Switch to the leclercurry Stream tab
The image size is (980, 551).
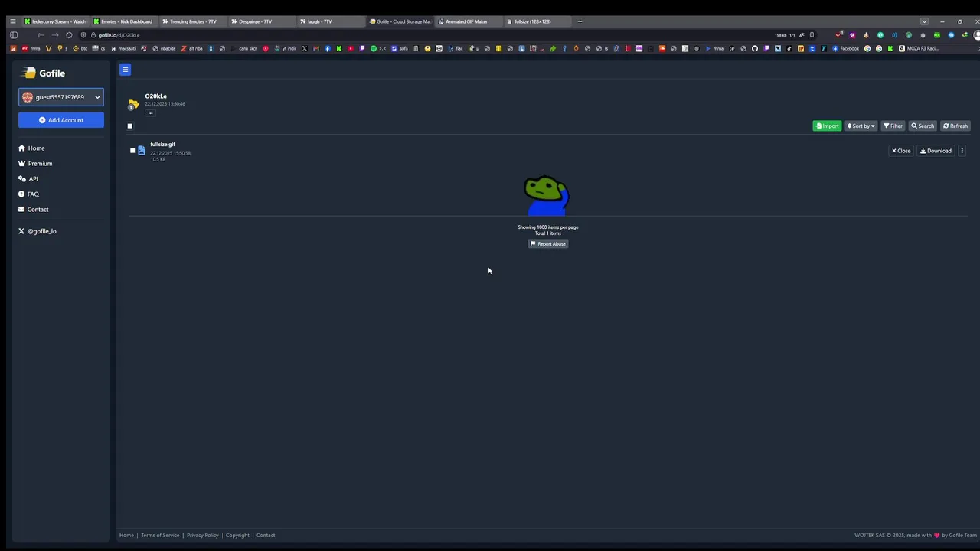click(x=55, y=21)
